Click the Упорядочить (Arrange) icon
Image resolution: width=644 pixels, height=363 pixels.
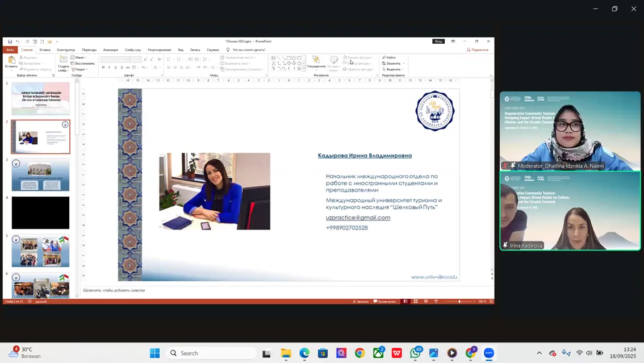click(316, 61)
